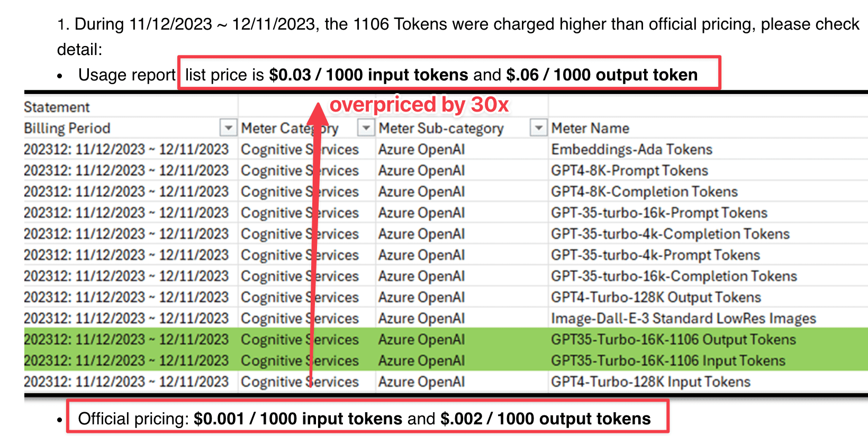Select highlighted GPT35-Turbo-16K-1106 Output Tokens cell
Screen dimensions: 868x436
[673, 340]
